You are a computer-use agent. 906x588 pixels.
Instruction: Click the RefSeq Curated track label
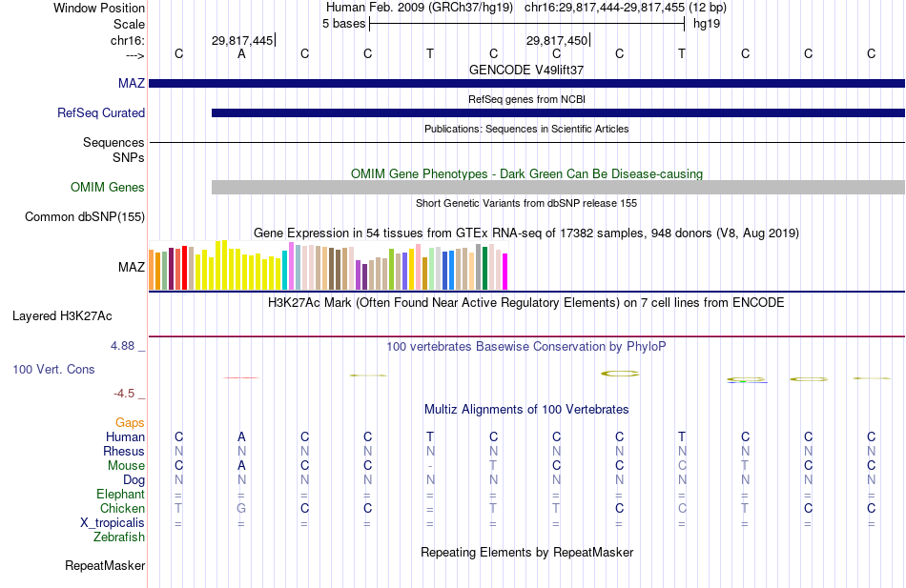[101, 112]
